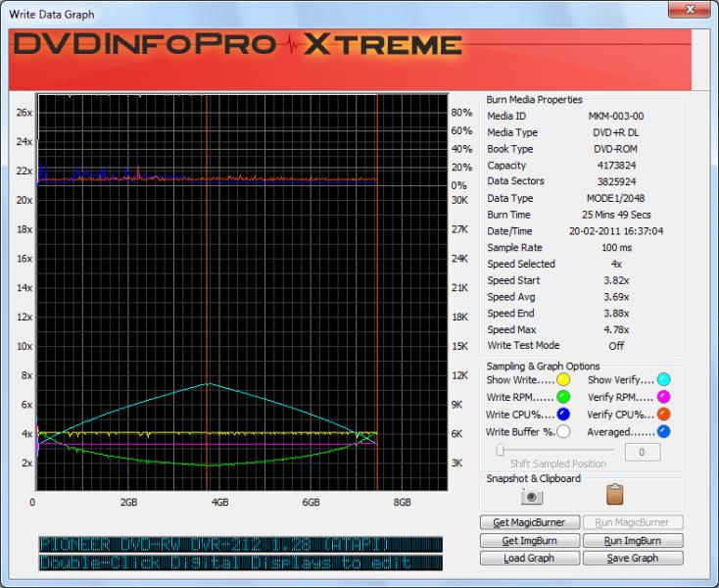Toggle the yellow Show Write indicator

point(563,380)
